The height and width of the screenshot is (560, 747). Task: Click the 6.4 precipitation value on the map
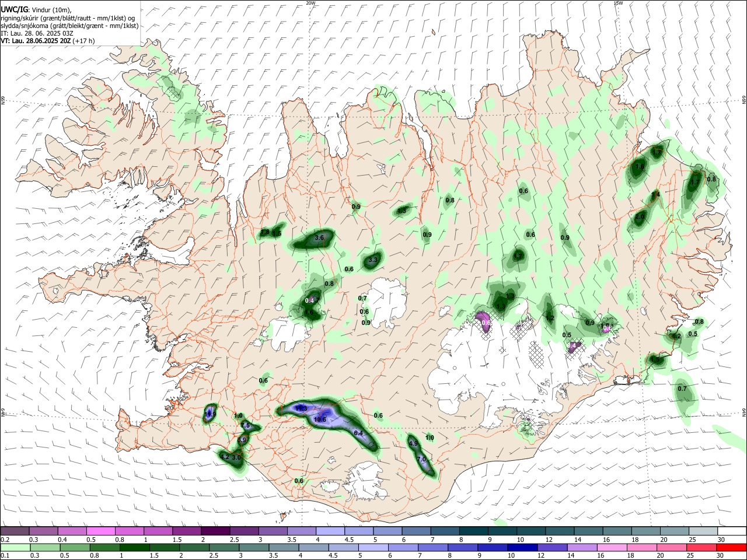358,433
